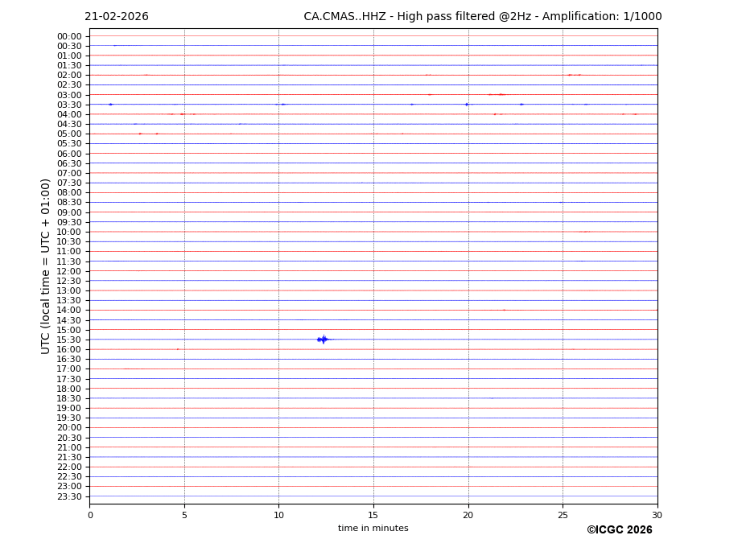Select the blue spike at 20 minutes on 03:30 trace
This screenshot has width=746, height=560.
(x=466, y=105)
